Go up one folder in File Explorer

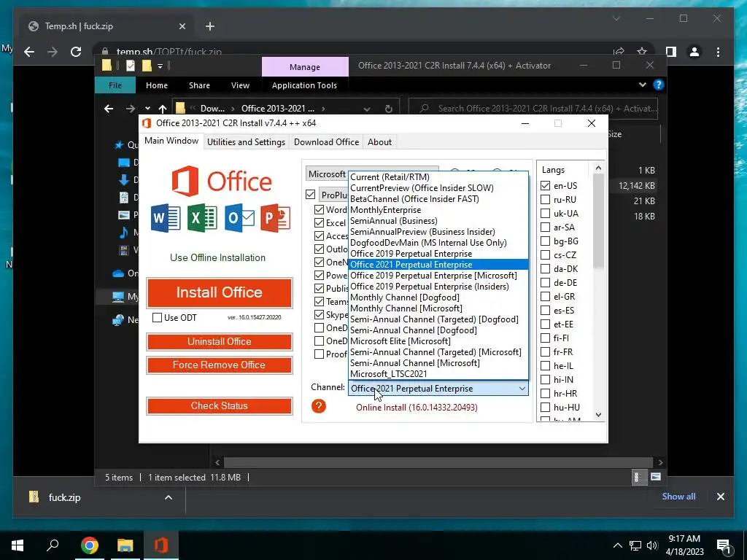click(x=163, y=109)
